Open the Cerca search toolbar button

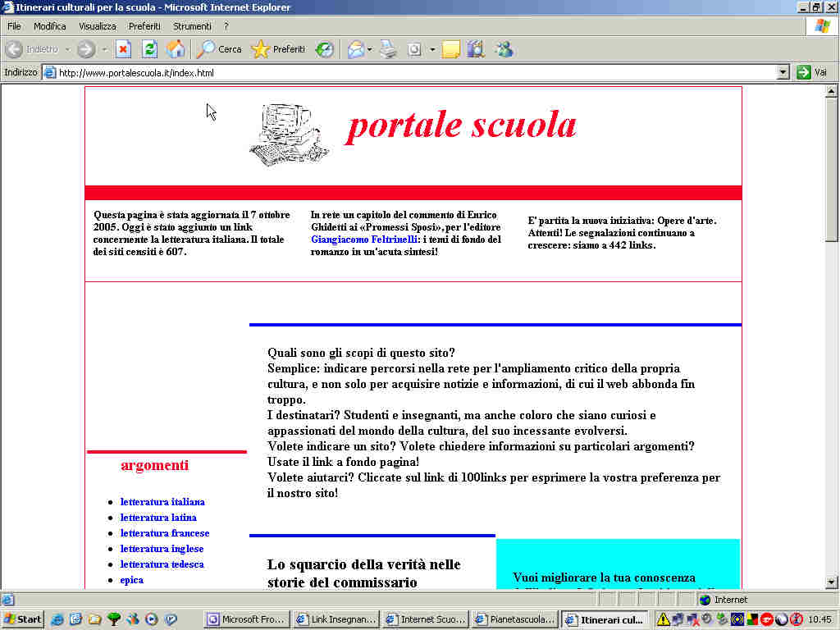pos(219,49)
